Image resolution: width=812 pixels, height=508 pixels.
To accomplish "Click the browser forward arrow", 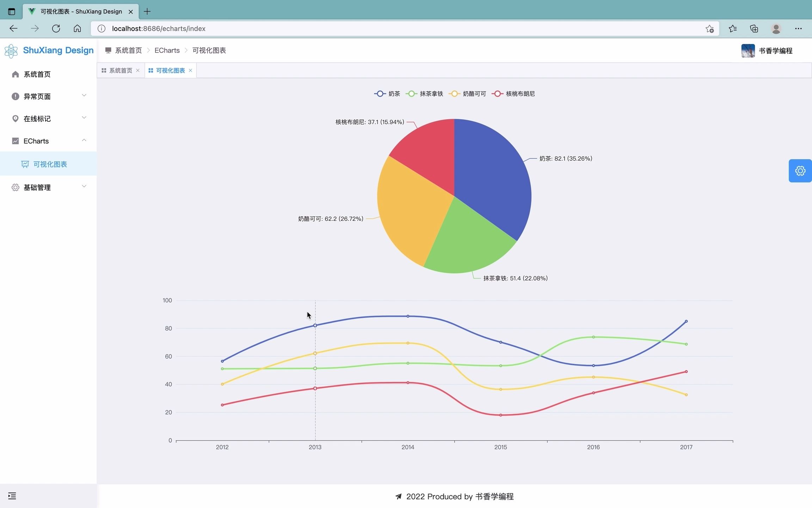I will pos(35,29).
